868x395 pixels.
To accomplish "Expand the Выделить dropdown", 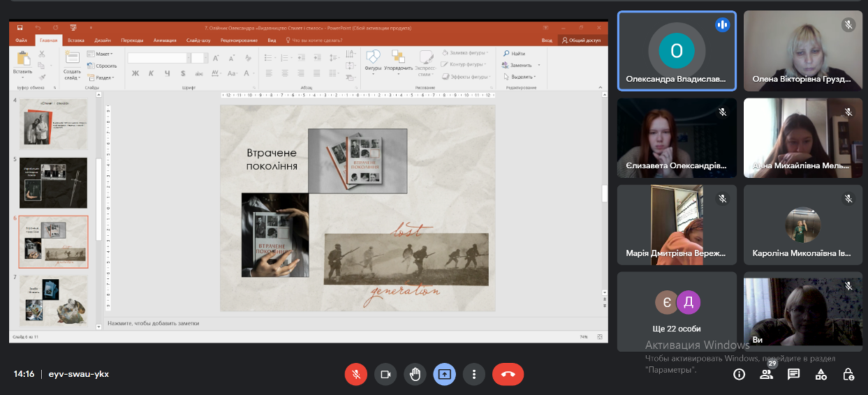I will pyautogui.click(x=522, y=77).
